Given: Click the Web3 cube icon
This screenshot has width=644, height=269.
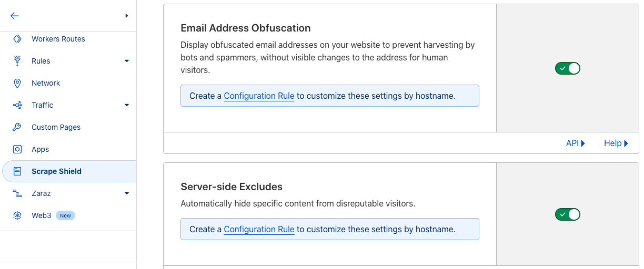Looking at the screenshot, I should 17,215.
